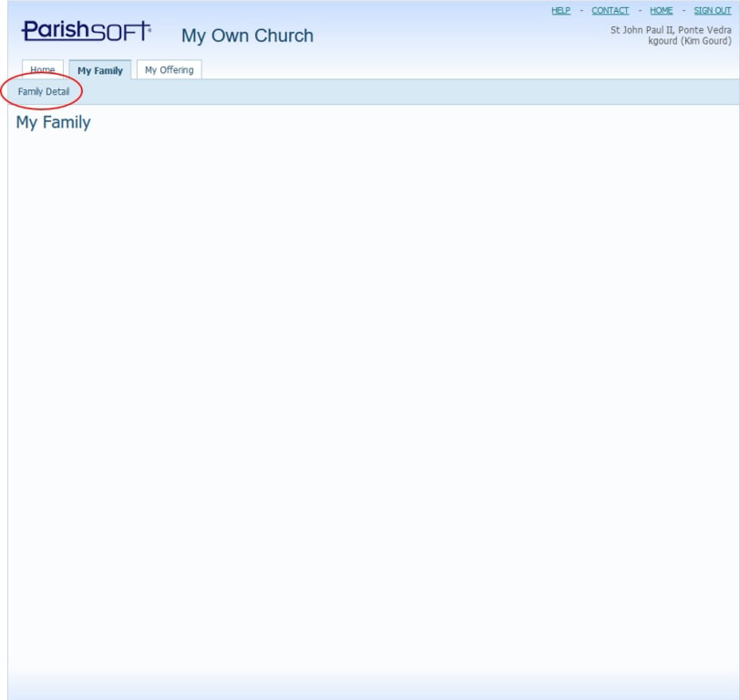Image resolution: width=740 pixels, height=700 pixels.
Task: Click the St John Paul II parish name
Action: 670,30
